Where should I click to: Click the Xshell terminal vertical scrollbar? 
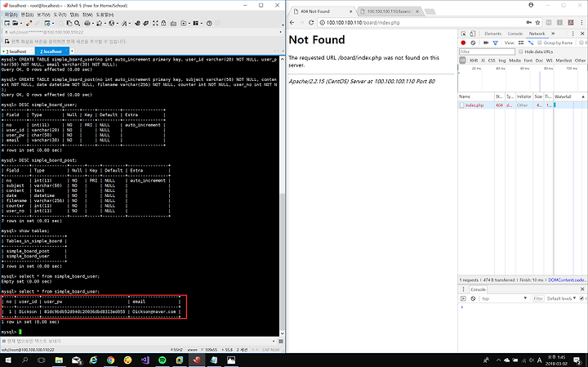282,197
